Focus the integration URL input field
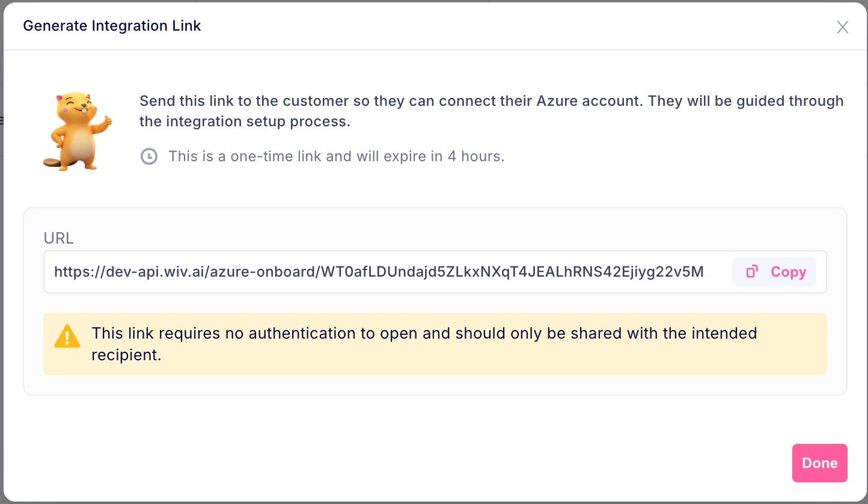This screenshot has height=504, width=868. pyautogui.click(x=435, y=272)
